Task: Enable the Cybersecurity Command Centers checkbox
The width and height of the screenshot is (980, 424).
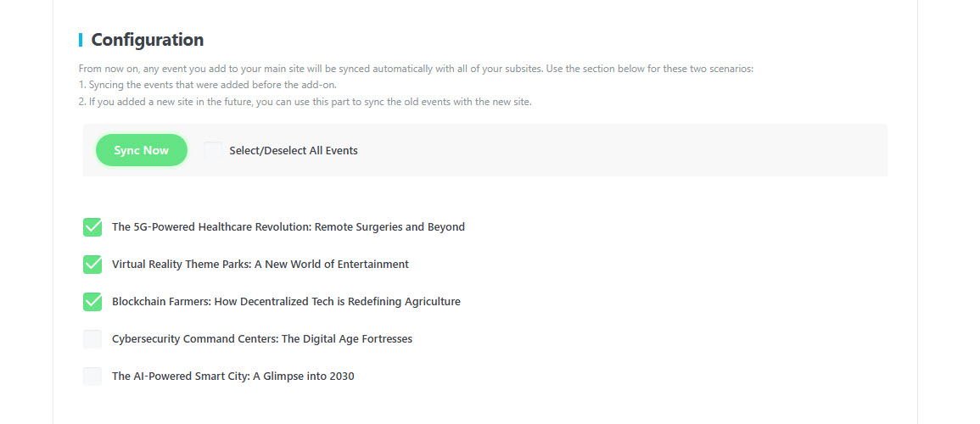Action: point(92,339)
